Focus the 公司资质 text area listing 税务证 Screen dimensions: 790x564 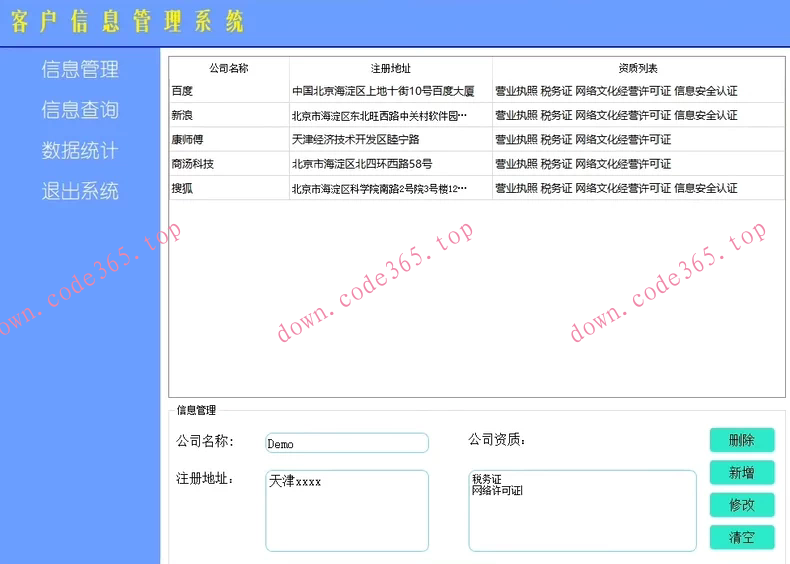pyautogui.click(x=582, y=511)
